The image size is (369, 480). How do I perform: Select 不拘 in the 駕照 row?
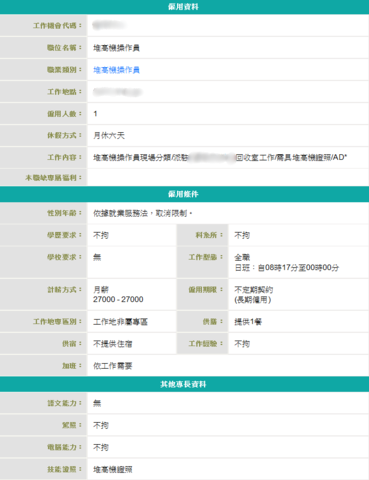(x=101, y=426)
